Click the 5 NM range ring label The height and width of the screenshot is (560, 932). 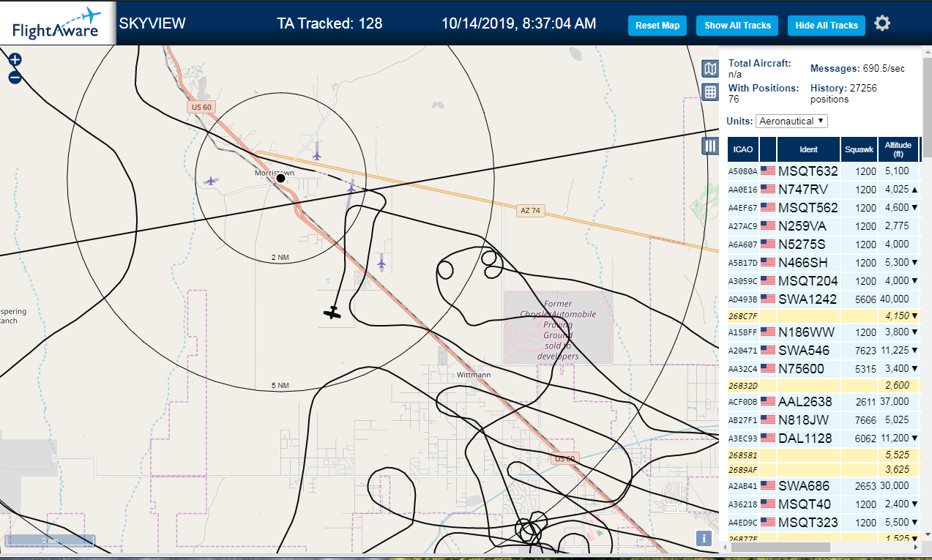(x=280, y=386)
